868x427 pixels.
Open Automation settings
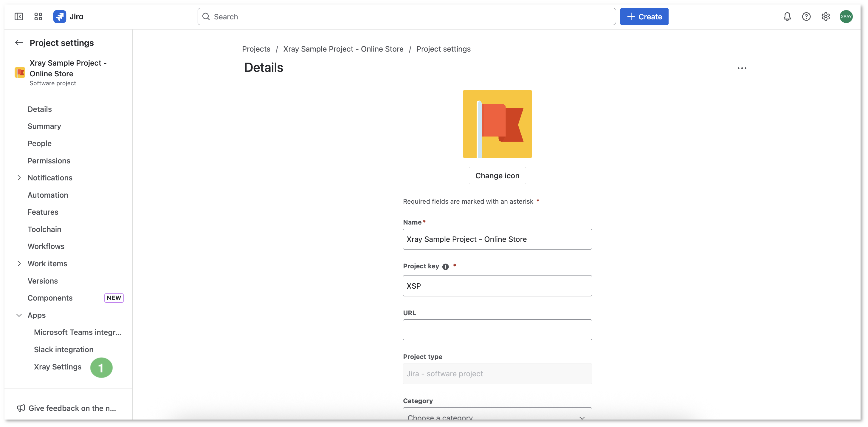(47, 195)
